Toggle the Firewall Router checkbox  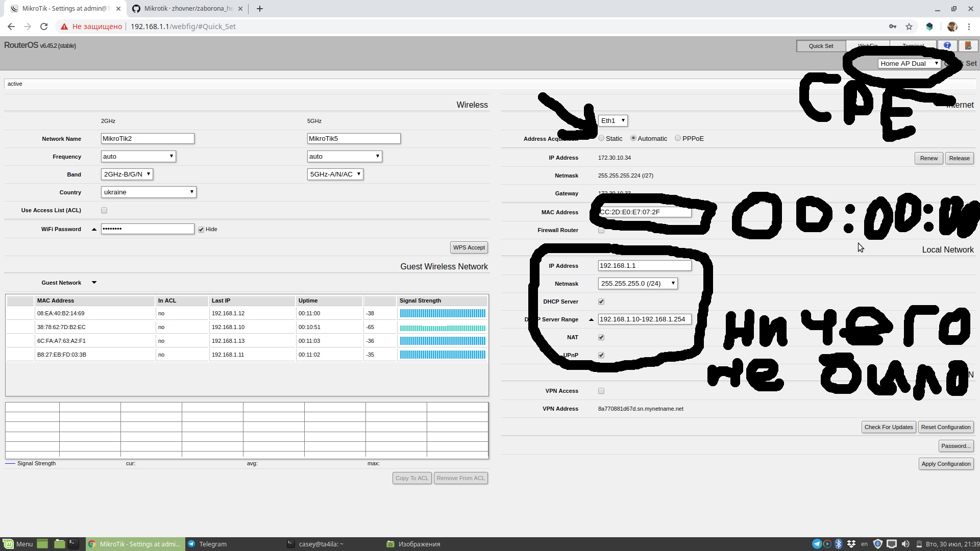(601, 231)
